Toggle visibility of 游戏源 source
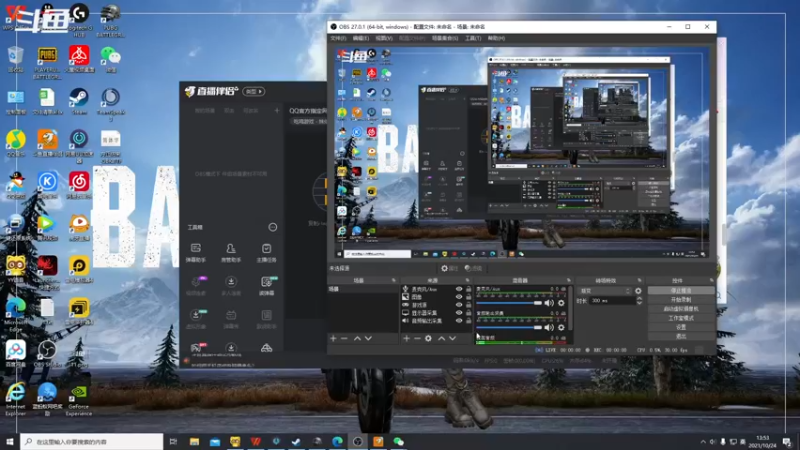Screen dimensions: 800x450 [x=459, y=305]
